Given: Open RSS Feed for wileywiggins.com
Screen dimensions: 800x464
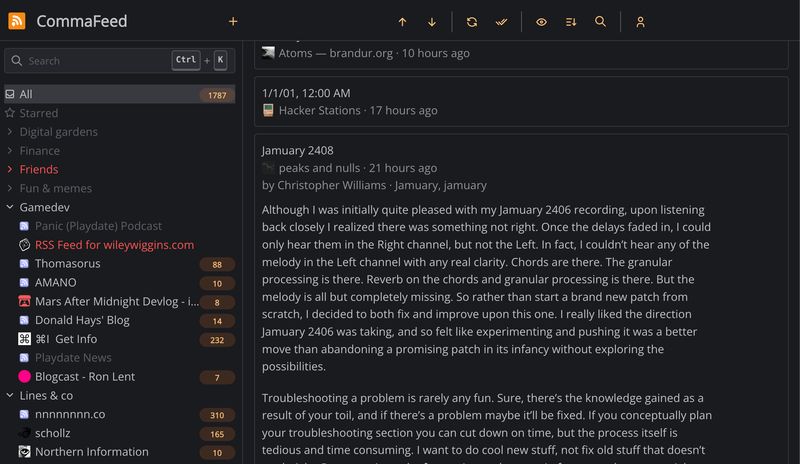Looking at the screenshot, I should 114,245.
